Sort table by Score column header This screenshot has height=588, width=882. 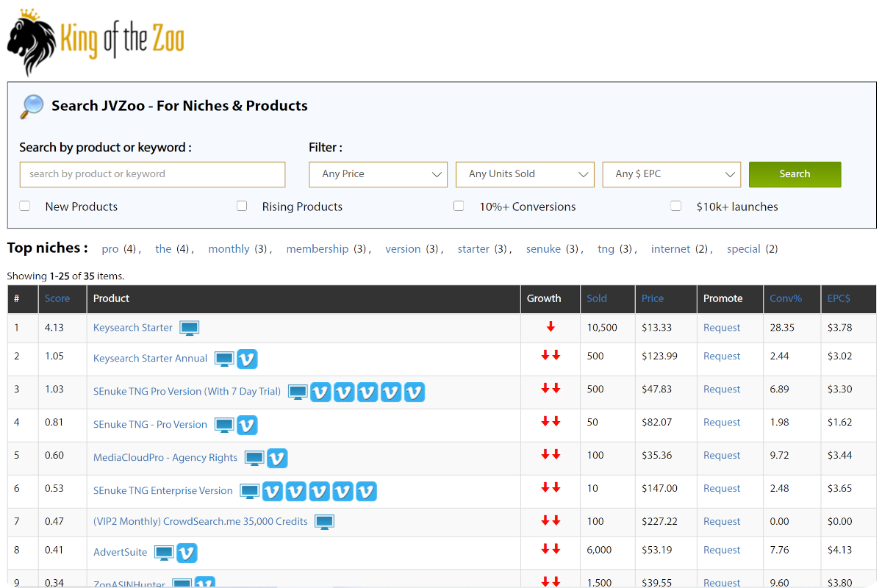point(57,298)
